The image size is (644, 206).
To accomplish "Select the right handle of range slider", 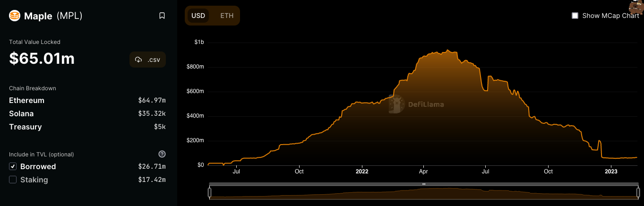I will click(637, 192).
